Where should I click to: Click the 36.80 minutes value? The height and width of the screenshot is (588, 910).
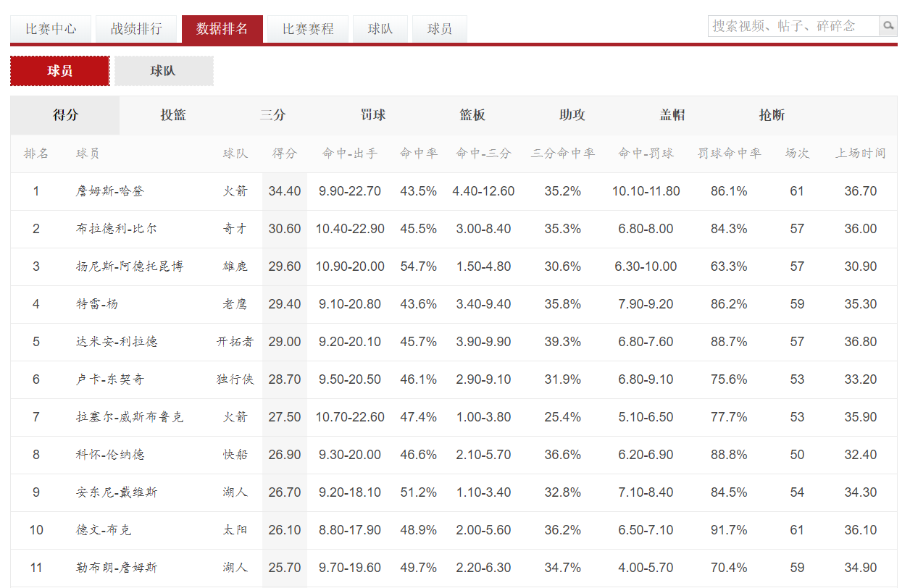(861, 342)
